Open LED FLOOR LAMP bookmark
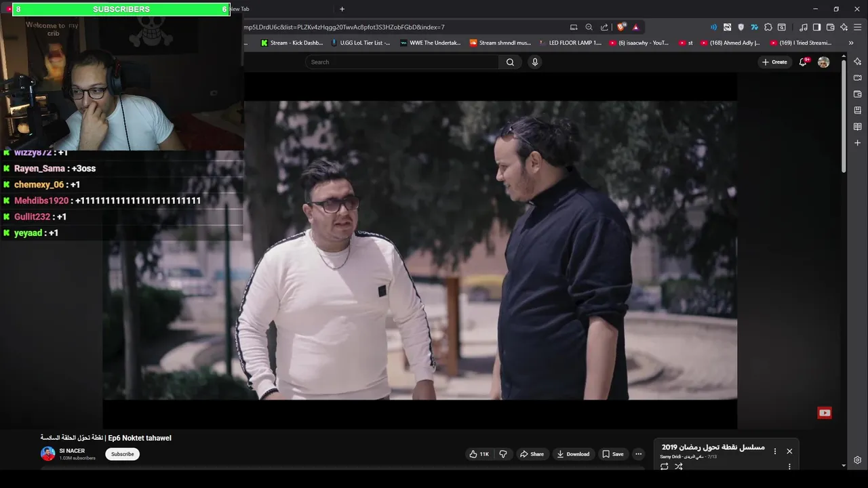The width and height of the screenshot is (868, 488). tap(570, 43)
